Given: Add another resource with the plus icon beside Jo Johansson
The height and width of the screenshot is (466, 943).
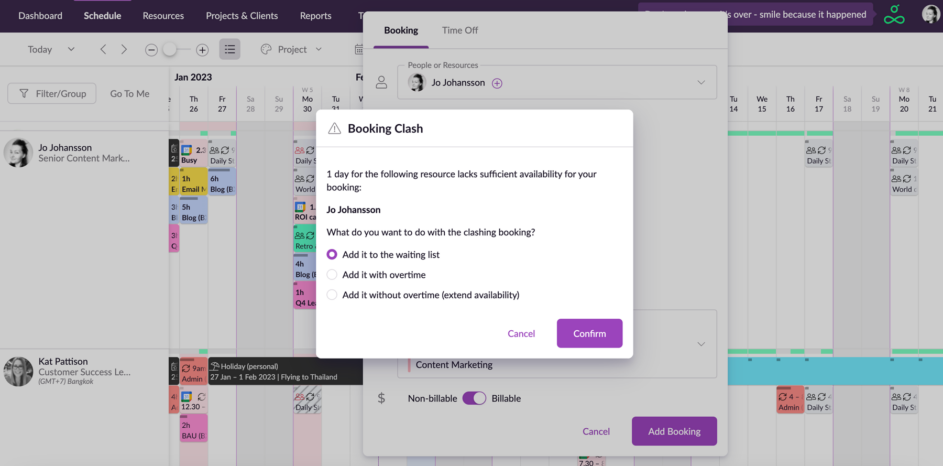Looking at the screenshot, I should 497,83.
